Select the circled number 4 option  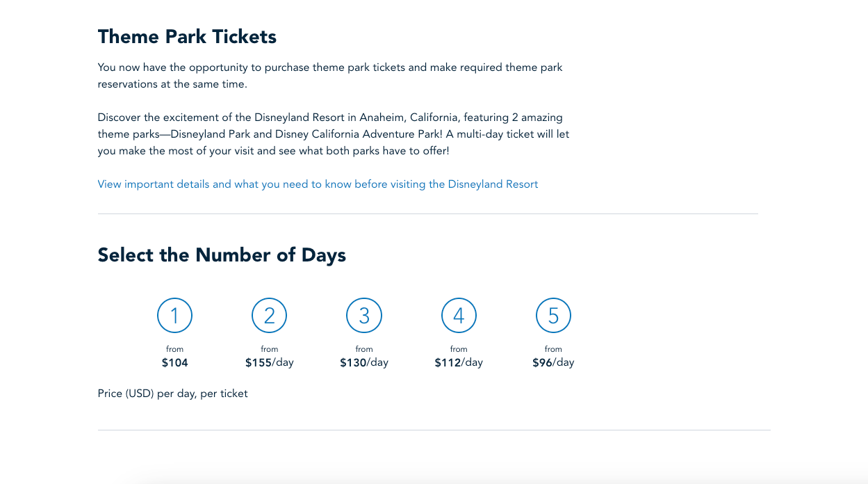point(459,316)
